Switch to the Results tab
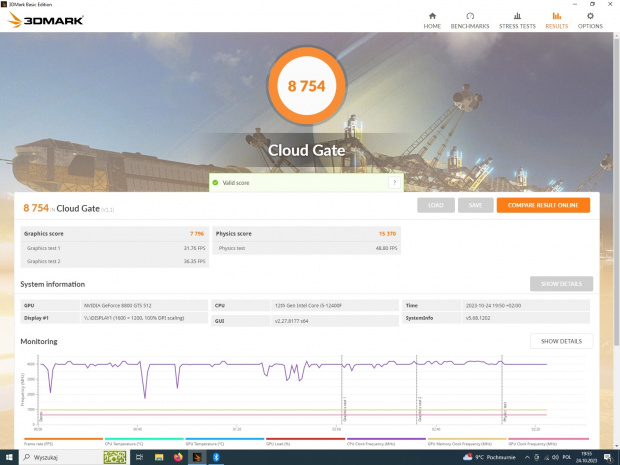 coord(556,20)
